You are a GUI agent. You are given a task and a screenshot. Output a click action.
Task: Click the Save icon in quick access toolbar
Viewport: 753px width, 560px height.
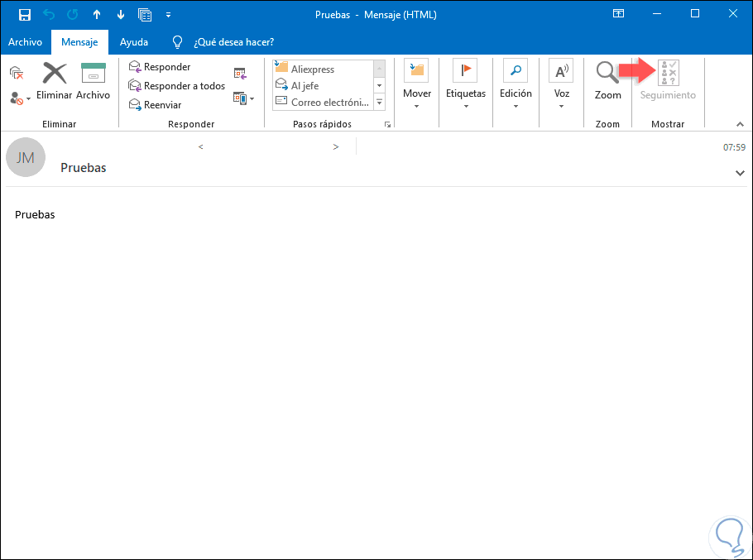tap(25, 14)
